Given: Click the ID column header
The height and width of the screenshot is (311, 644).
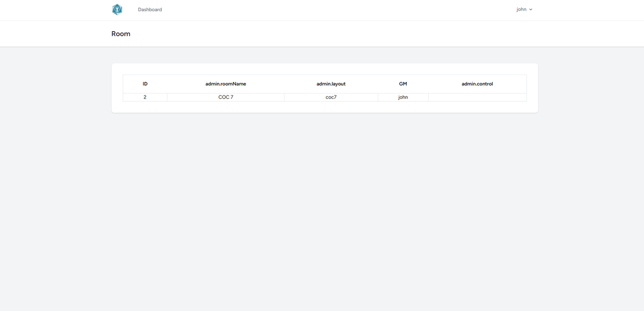Looking at the screenshot, I should click(145, 84).
